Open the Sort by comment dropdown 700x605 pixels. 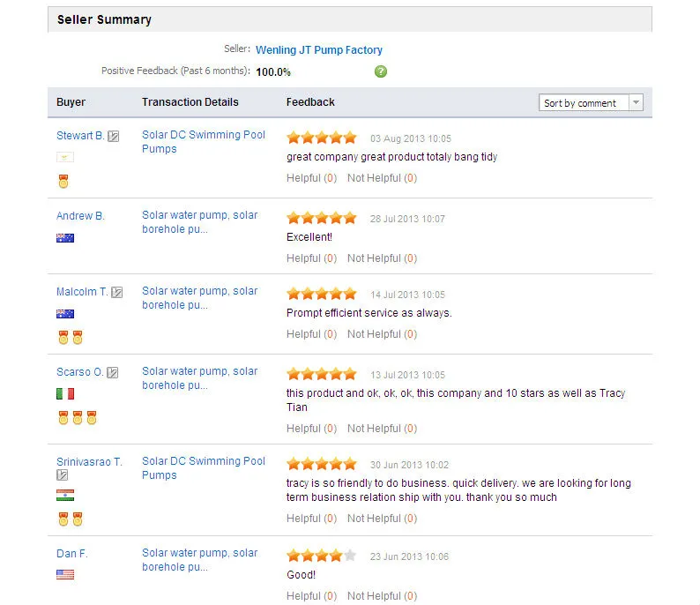tap(591, 103)
